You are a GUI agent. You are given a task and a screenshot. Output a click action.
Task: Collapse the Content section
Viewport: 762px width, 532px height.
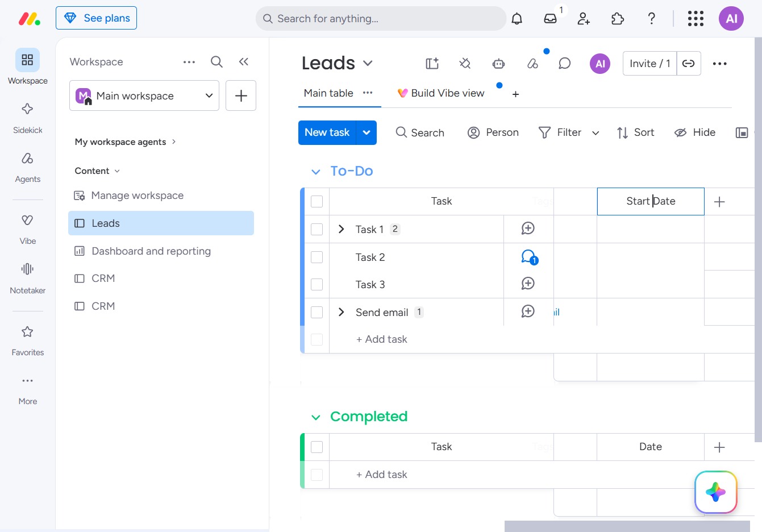pyautogui.click(x=97, y=171)
